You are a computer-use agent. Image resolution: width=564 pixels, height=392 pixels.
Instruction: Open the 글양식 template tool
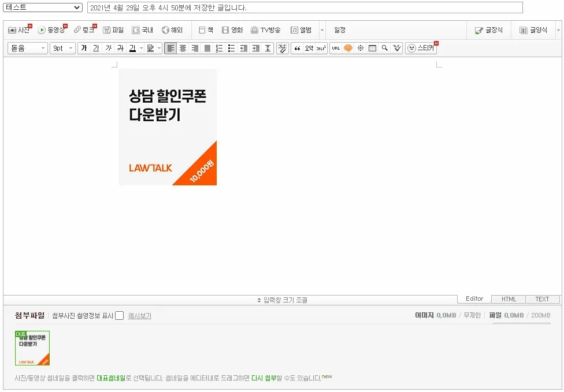coord(533,30)
